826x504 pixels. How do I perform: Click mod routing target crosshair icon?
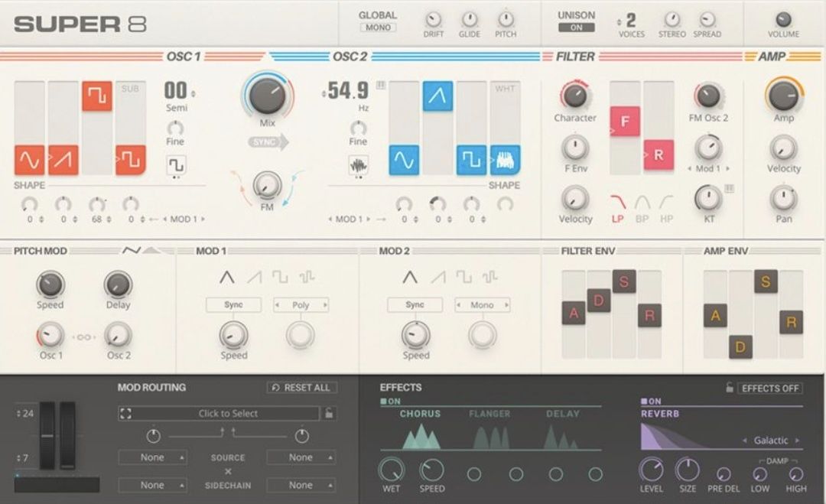(125, 414)
